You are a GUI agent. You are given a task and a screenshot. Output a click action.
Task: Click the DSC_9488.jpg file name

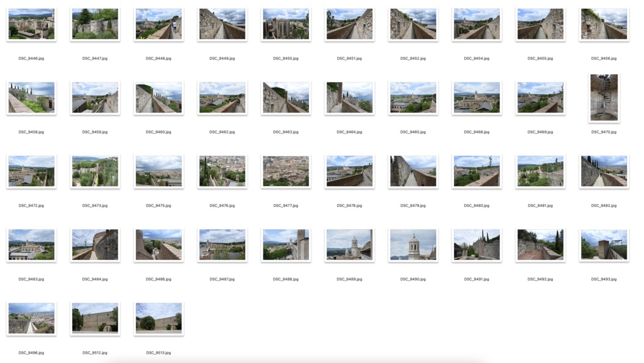click(286, 279)
